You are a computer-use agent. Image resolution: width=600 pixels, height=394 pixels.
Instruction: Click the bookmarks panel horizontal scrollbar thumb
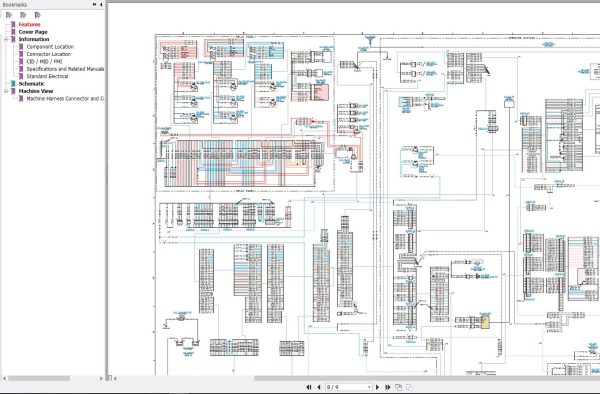[x=39, y=378]
